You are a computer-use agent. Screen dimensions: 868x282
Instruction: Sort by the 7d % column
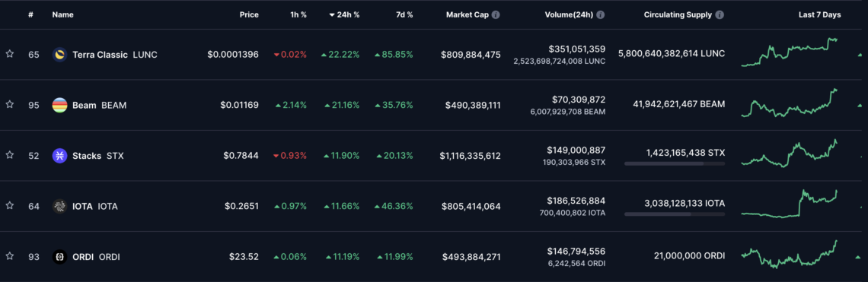[x=404, y=15]
